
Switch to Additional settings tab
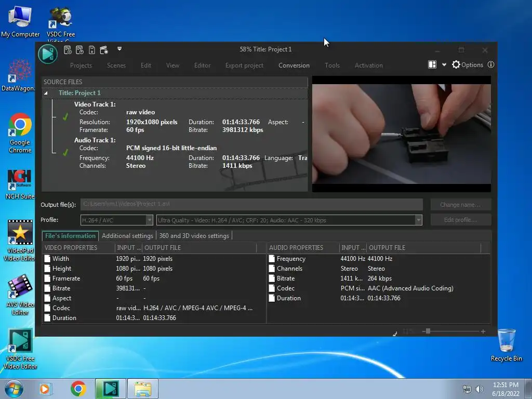(x=127, y=236)
